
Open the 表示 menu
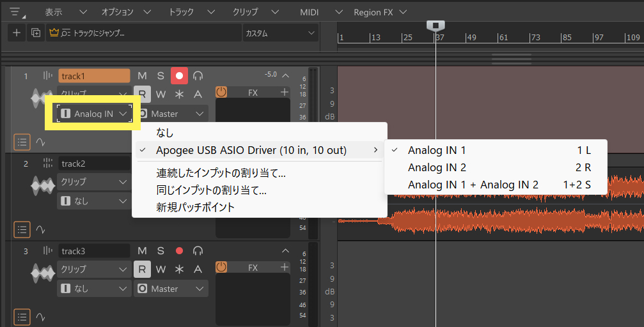[x=65, y=12]
